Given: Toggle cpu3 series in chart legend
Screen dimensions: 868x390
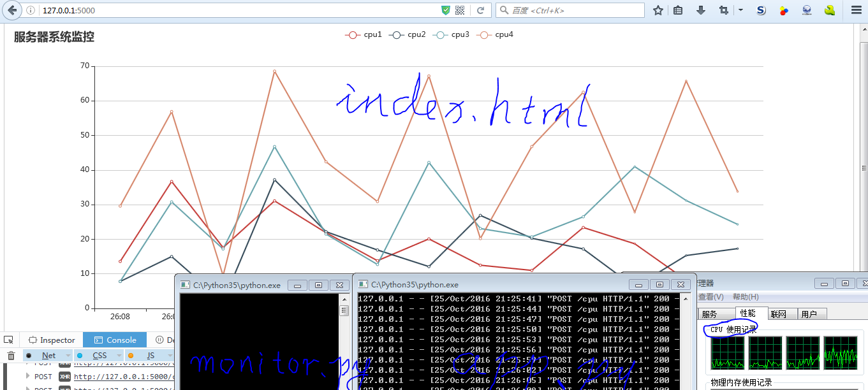Looking at the screenshot, I should tap(451, 34).
